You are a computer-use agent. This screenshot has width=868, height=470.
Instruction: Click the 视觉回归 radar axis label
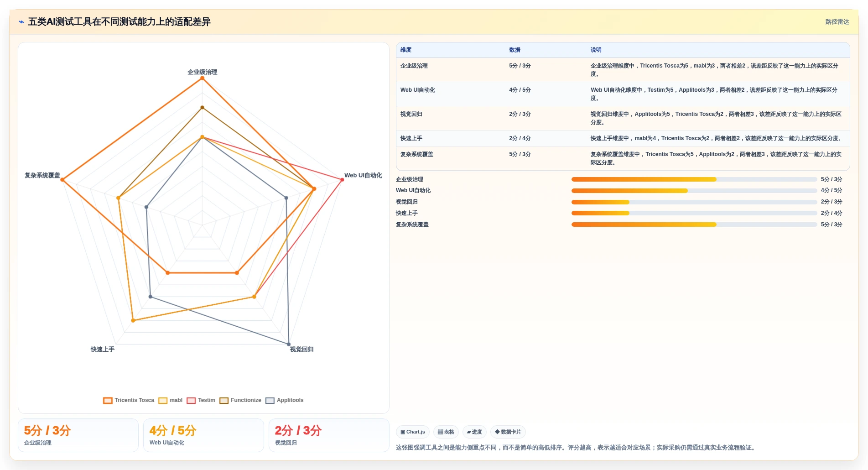tap(302, 350)
